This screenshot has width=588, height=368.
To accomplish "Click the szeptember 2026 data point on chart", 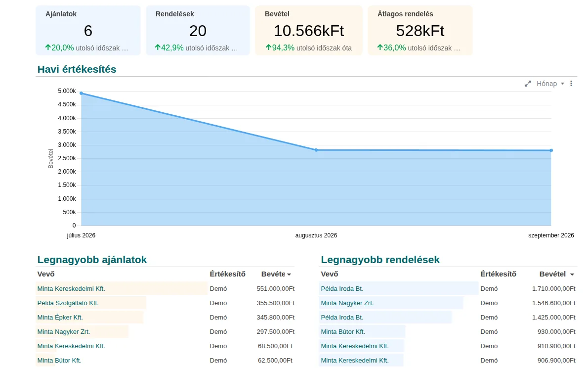I will (551, 150).
